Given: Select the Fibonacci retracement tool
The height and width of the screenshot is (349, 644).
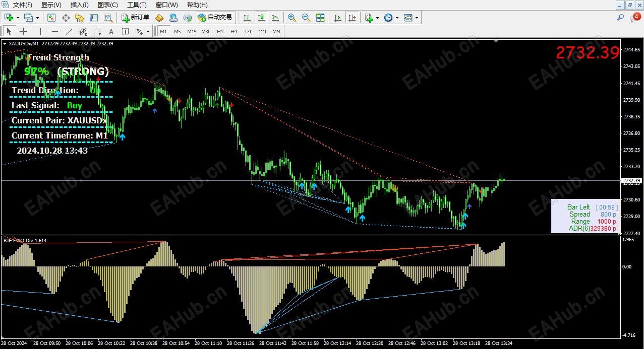Looking at the screenshot, I should point(97,31).
